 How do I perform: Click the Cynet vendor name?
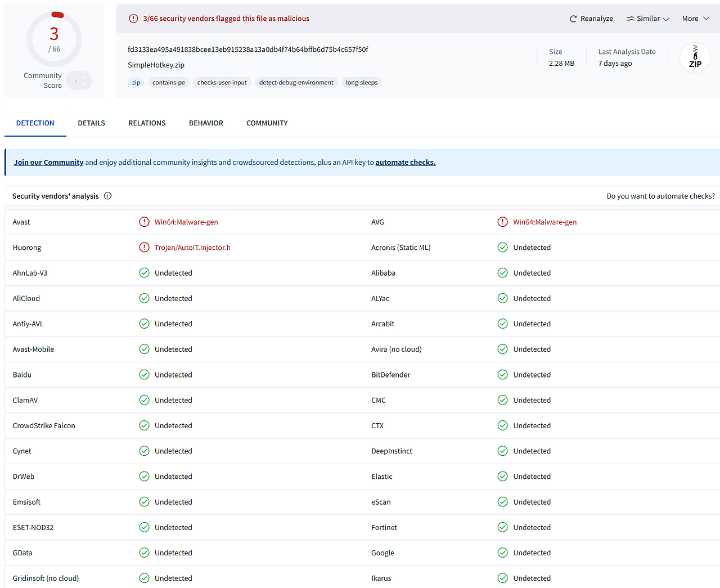[22, 451]
